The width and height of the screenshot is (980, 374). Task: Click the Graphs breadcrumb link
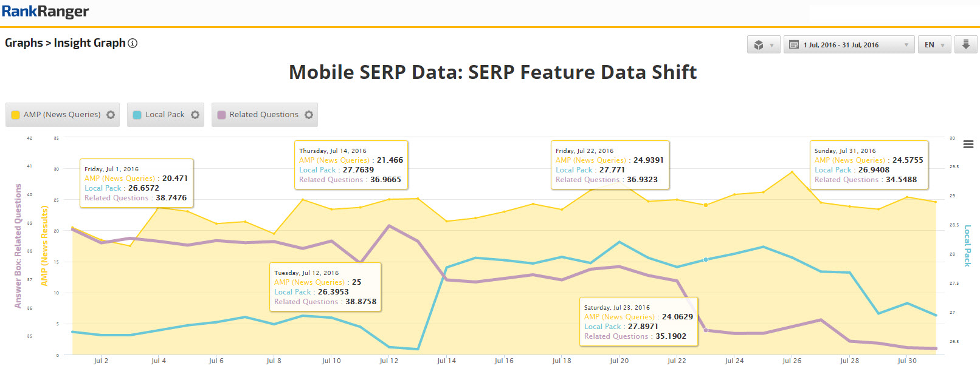24,43
